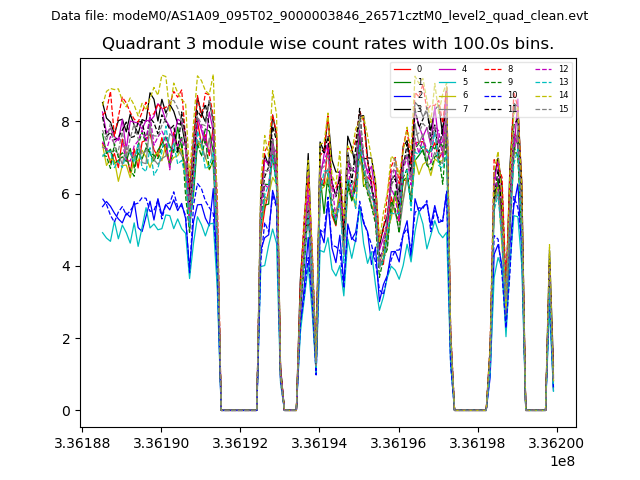640x480 pixels.
Task: Click the gray dashed legend line for module 15
Action: click(x=541, y=108)
